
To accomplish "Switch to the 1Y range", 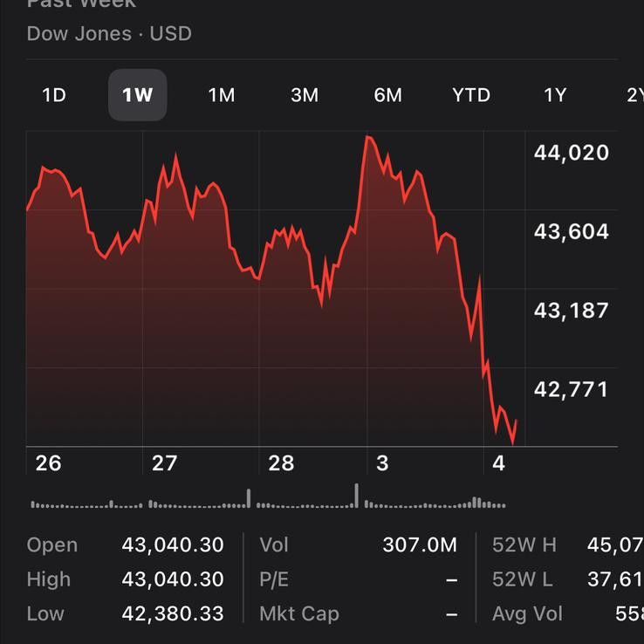I will (x=555, y=95).
